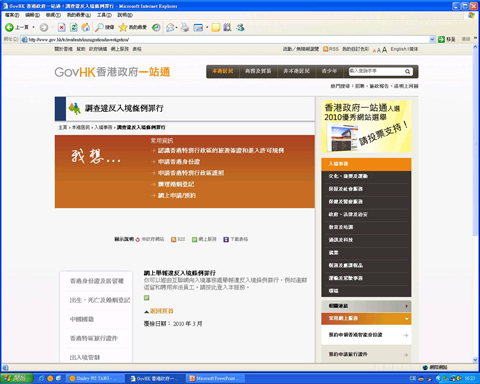Click the Windows Start button

(x=17, y=378)
